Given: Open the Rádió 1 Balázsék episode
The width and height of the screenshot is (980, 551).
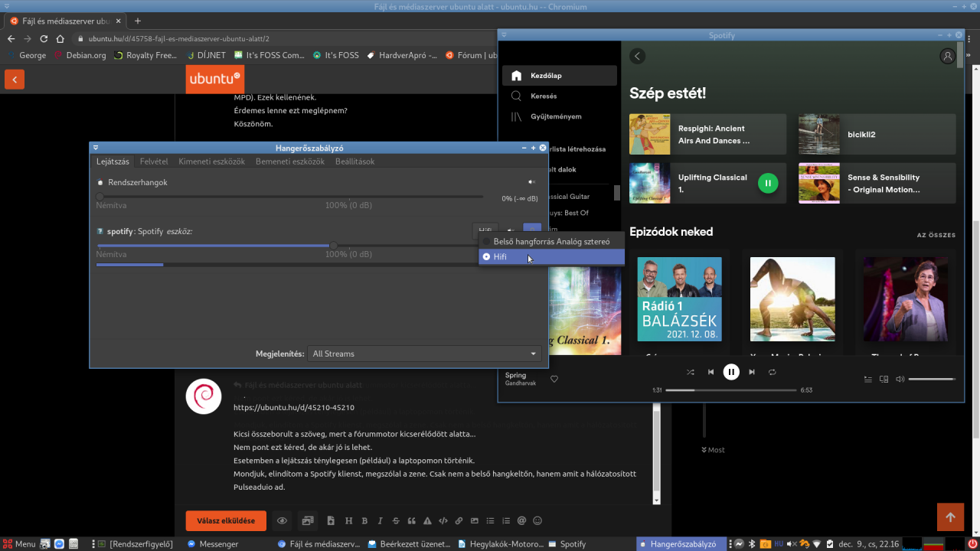Looking at the screenshot, I should (679, 299).
